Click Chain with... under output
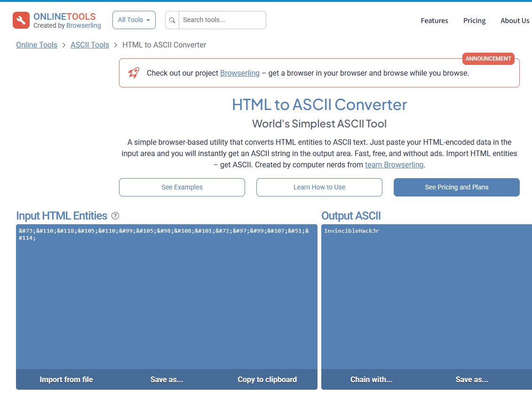The image size is (532, 401). (371, 380)
